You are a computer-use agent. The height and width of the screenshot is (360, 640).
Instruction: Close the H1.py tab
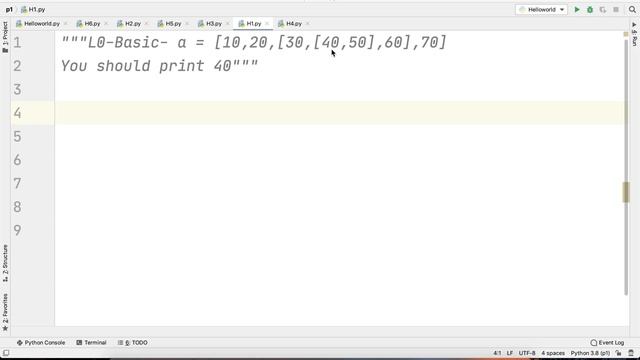pyautogui.click(x=267, y=24)
